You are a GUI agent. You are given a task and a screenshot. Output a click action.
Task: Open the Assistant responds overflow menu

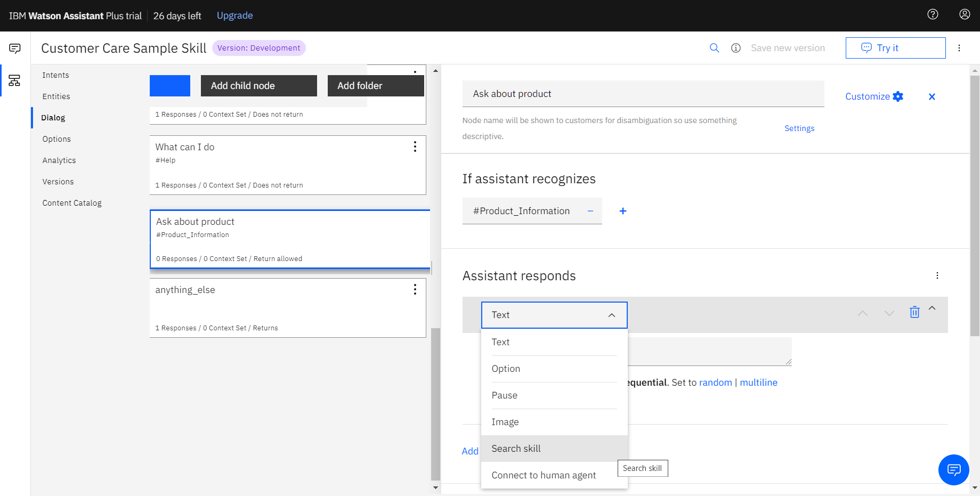click(x=937, y=275)
